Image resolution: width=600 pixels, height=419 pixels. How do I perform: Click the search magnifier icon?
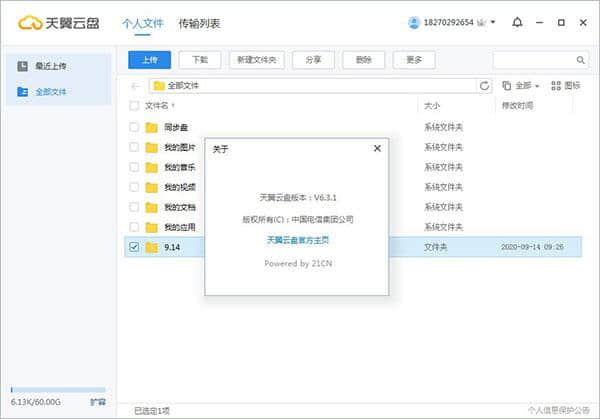click(579, 60)
